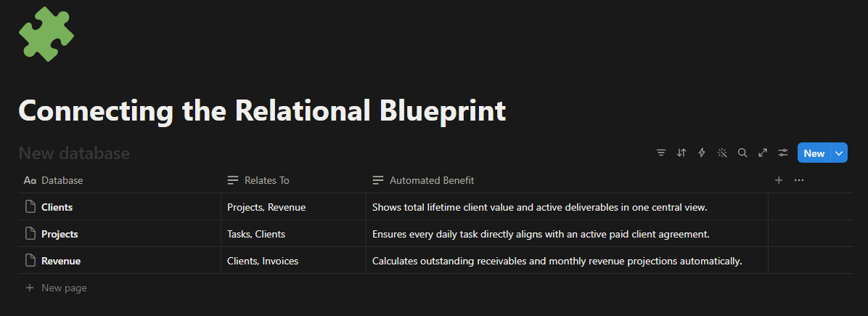
Task: Click the AI sparkle icon in toolbar
Action: [722, 153]
